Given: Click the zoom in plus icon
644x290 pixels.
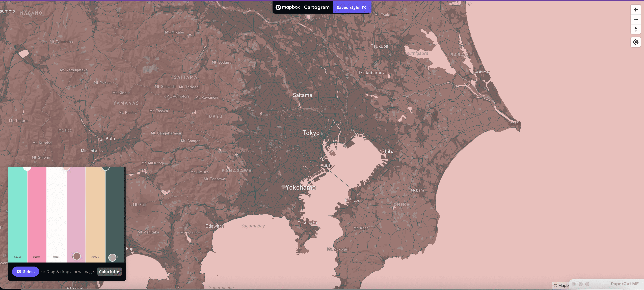Looking at the screenshot, I should pyautogui.click(x=636, y=10).
